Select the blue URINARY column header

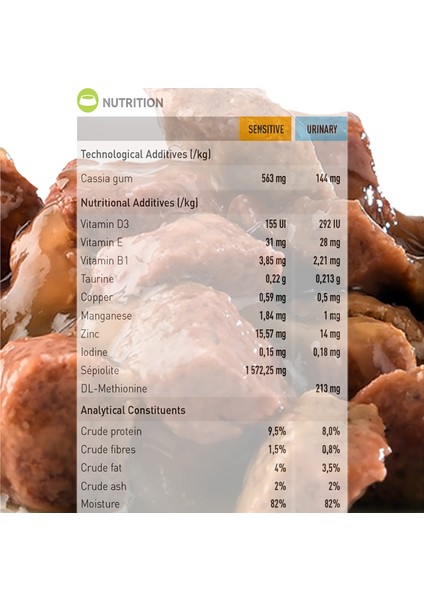click(x=321, y=129)
